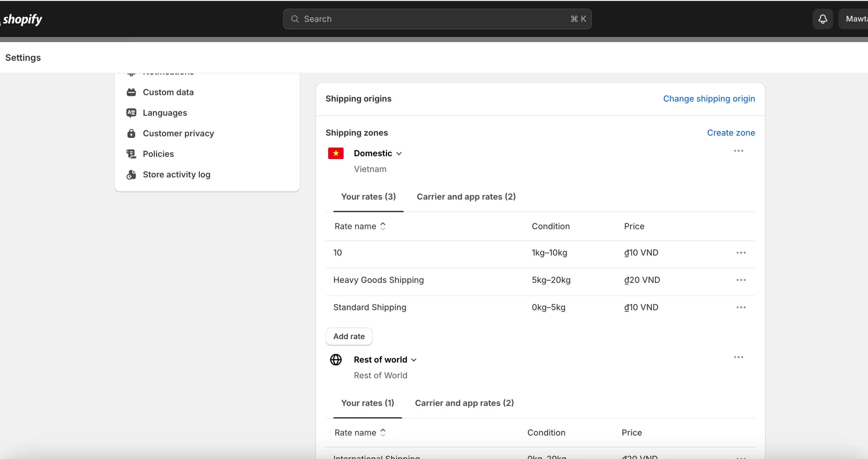This screenshot has width=868, height=459.
Task: Open Custom data settings
Action: tap(168, 92)
